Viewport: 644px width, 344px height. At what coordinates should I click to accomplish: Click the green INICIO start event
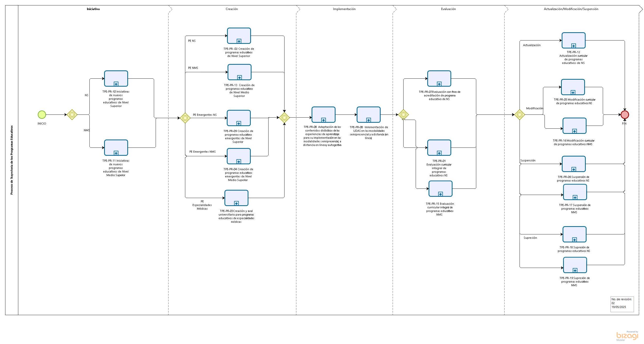click(42, 114)
